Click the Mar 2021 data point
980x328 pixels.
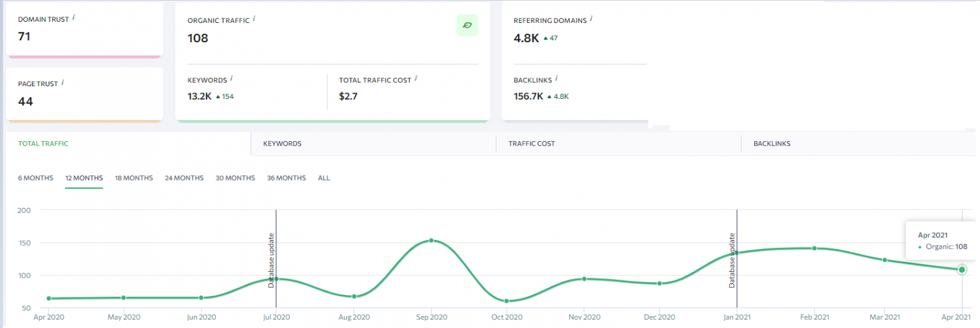885,260
